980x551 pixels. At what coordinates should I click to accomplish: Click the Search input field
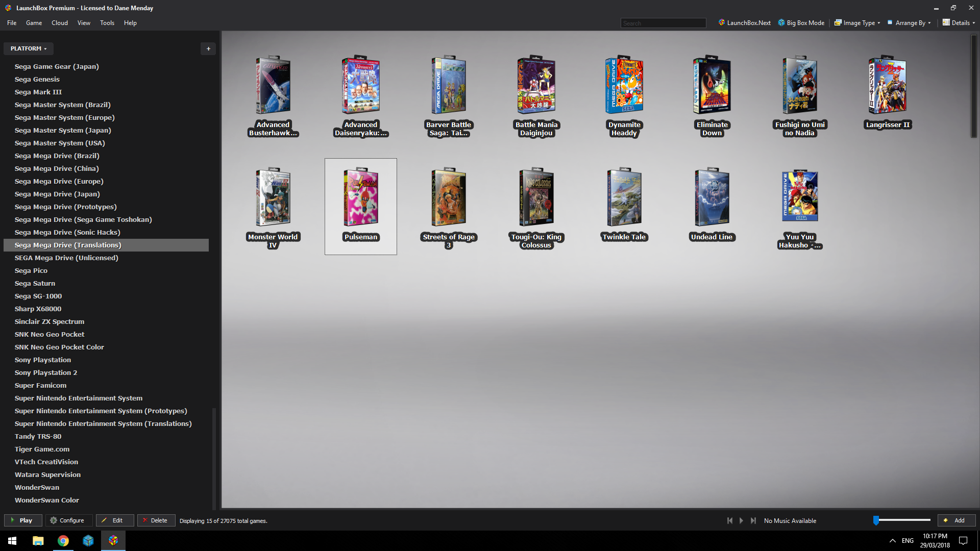pyautogui.click(x=663, y=23)
